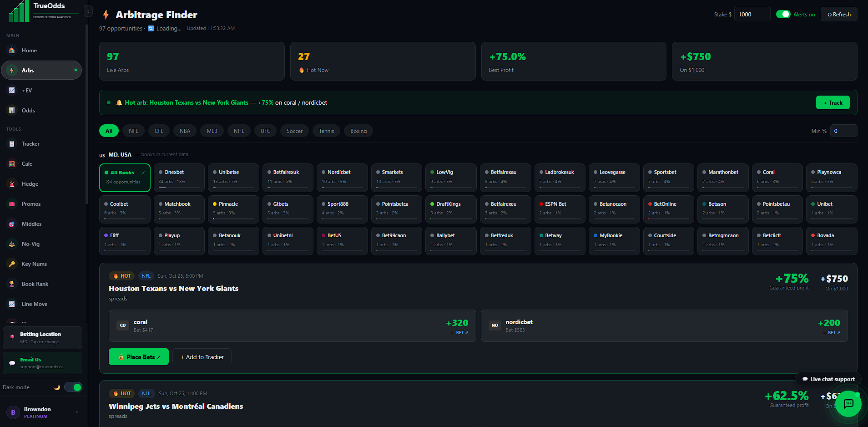Open the Calc calculator icon
868x427 pixels.
(x=12, y=164)
